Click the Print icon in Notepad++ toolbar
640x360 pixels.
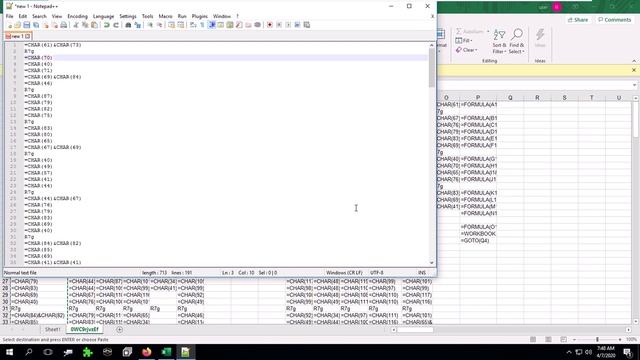(x=64, y=25)
